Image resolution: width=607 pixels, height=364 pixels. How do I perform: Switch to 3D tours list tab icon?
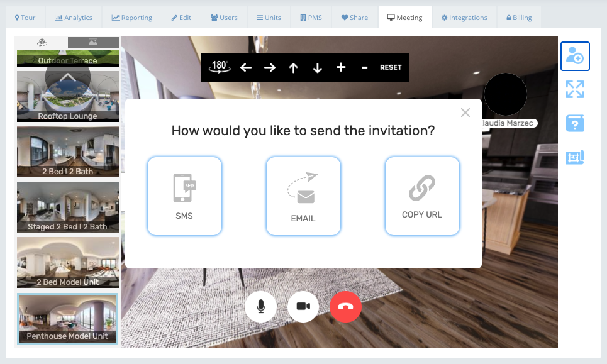[x=42, y=43]
